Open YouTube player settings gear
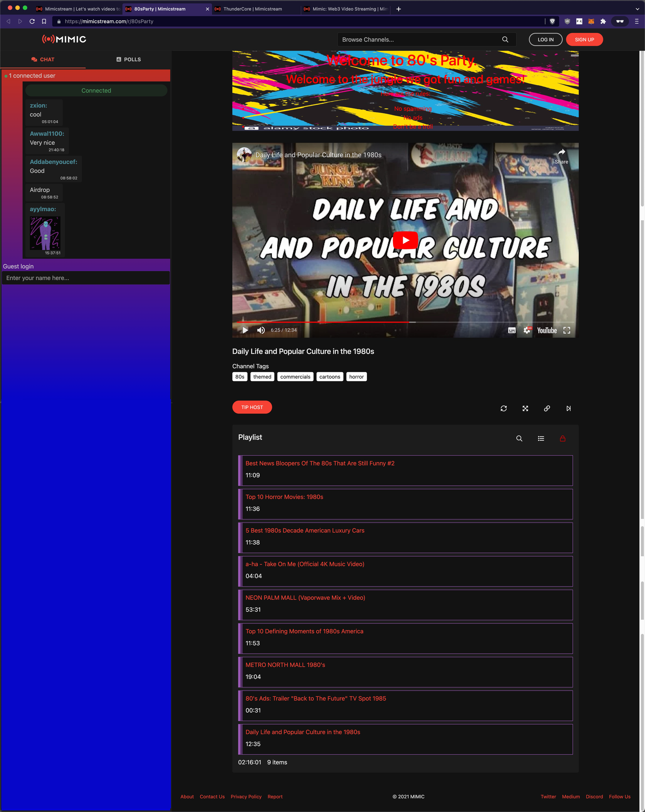The image size is (645, 812). click(x=527, y=330)
